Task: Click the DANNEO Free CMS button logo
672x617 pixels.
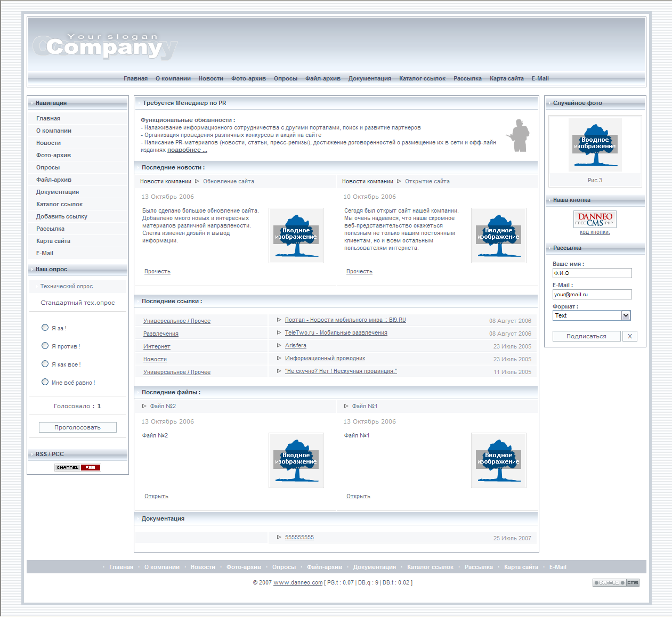Action: [x=595, y=219]
